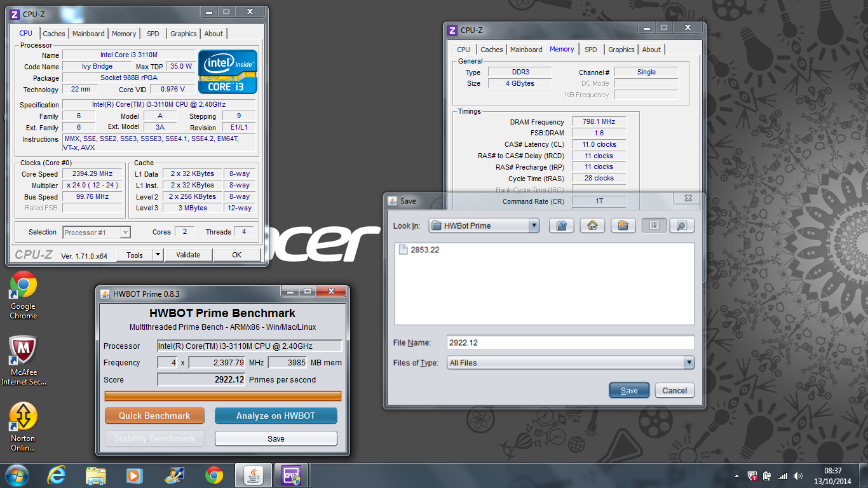
Task: Go up one folder level in Save dialog
Action: coord(561,226)
